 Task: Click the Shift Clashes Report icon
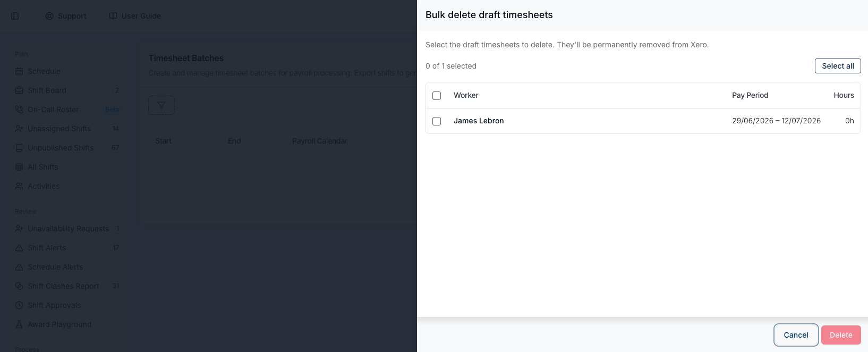(19, 286)
